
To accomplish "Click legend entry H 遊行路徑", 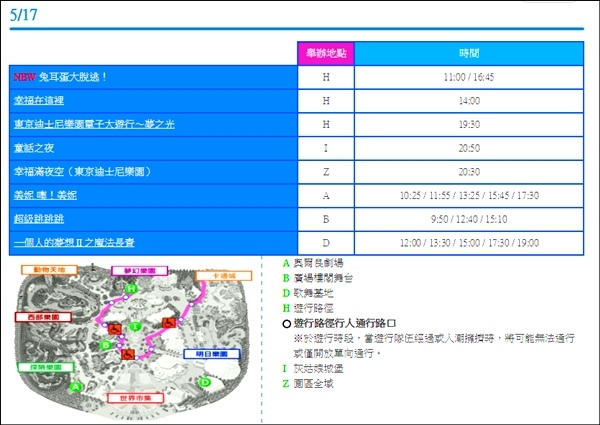I will (x=308, y=308).
